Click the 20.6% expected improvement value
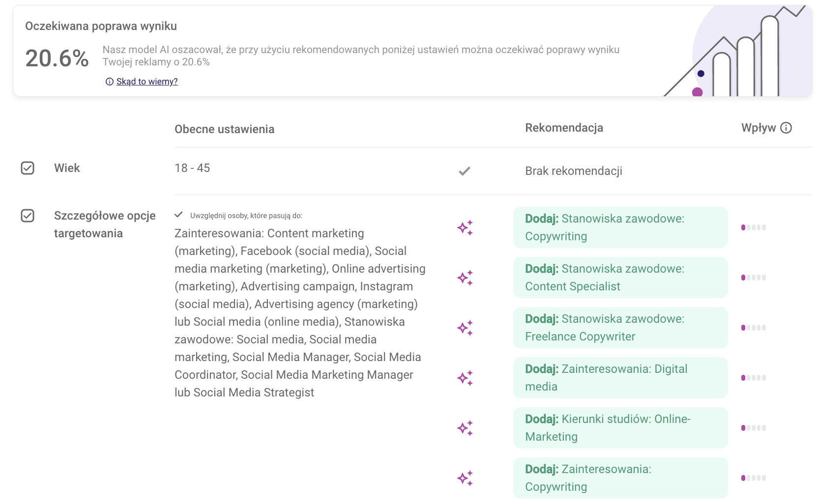 [x=57, y=58]
